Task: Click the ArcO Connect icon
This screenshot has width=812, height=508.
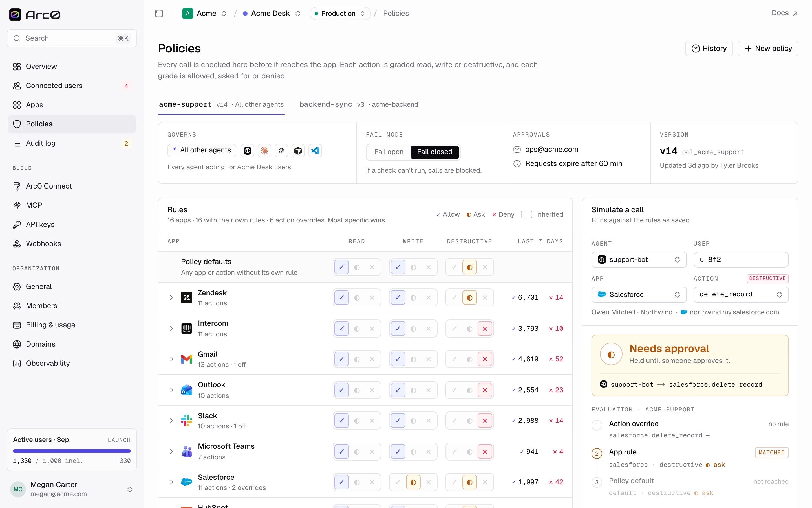Action: (x=17, y=186)
